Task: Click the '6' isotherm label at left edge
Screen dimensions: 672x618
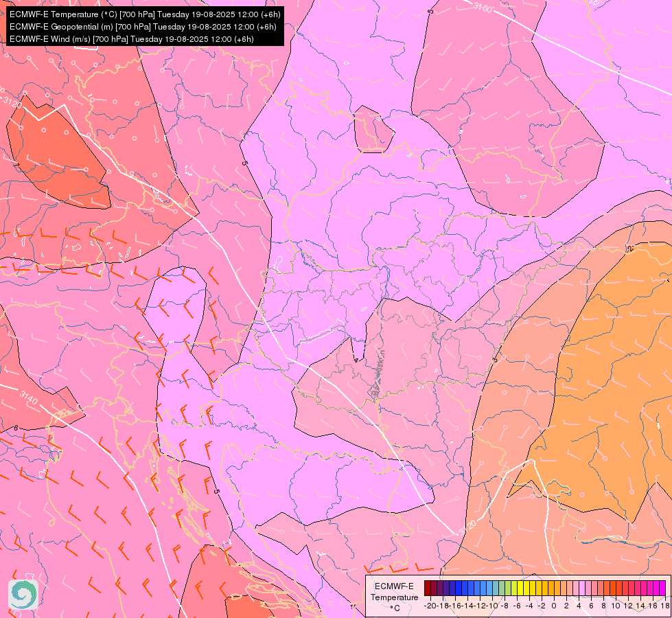Action: click(x=16, y=428)
